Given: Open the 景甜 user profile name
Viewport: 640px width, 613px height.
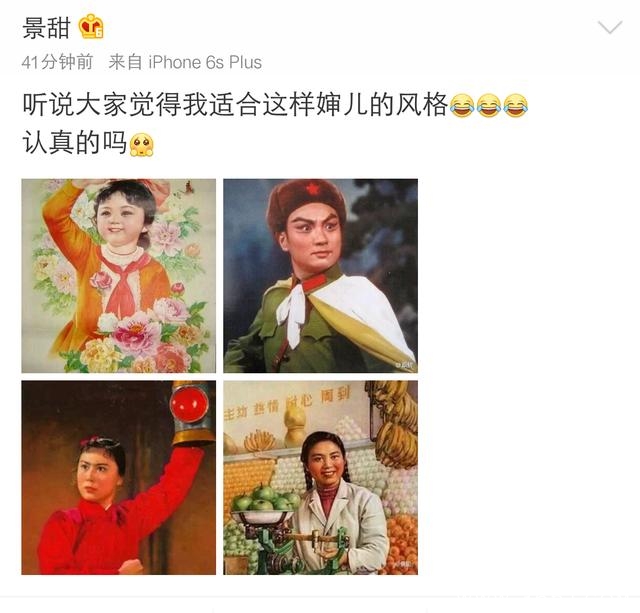Looking at the screenshot, I should coord(46,28).
